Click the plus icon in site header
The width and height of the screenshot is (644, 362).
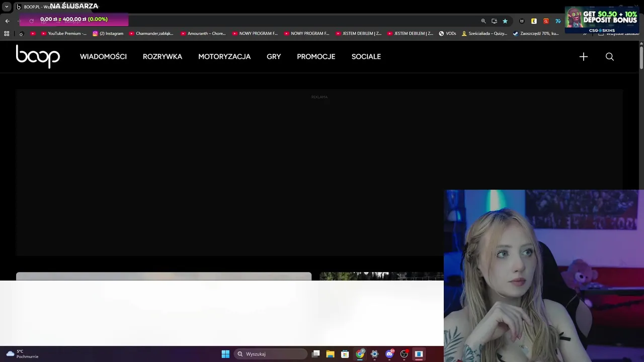[584, 57]
